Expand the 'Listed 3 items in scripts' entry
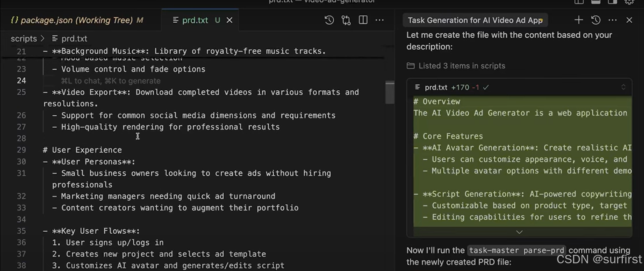Image resolution: width=644 pixels, height=271 pixels. [462, 66]
